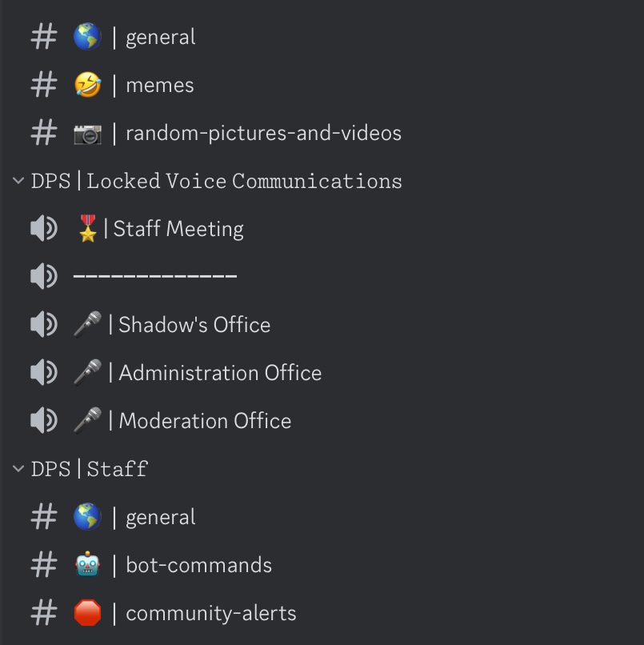Click the speaker icon for Administration Office

click(44, 373)
